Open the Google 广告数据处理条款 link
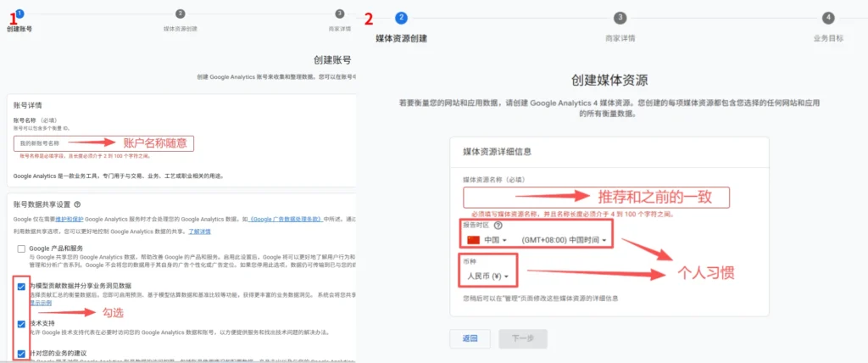This screenshot has height=363, width=868. tap(286, 219)
